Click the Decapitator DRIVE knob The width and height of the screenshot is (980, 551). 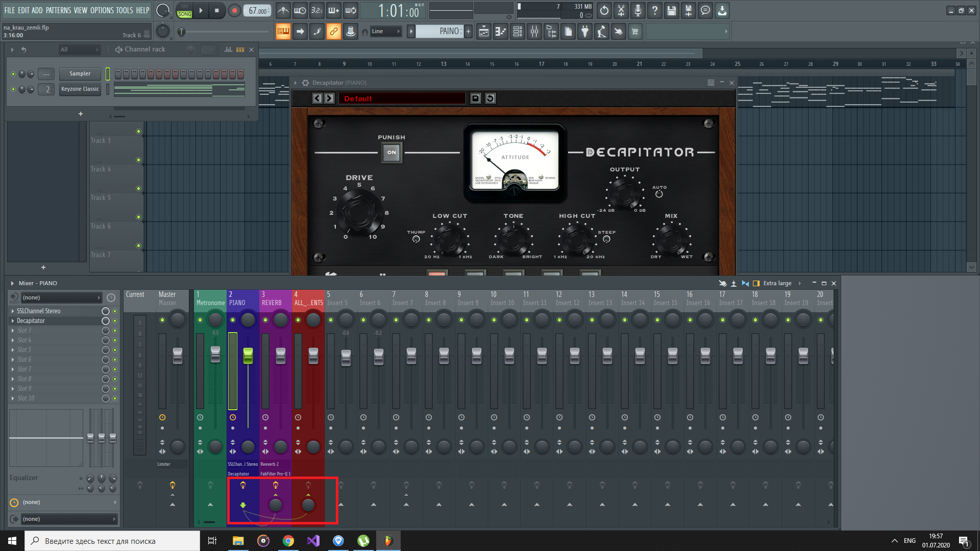click(x=359, y=212)
